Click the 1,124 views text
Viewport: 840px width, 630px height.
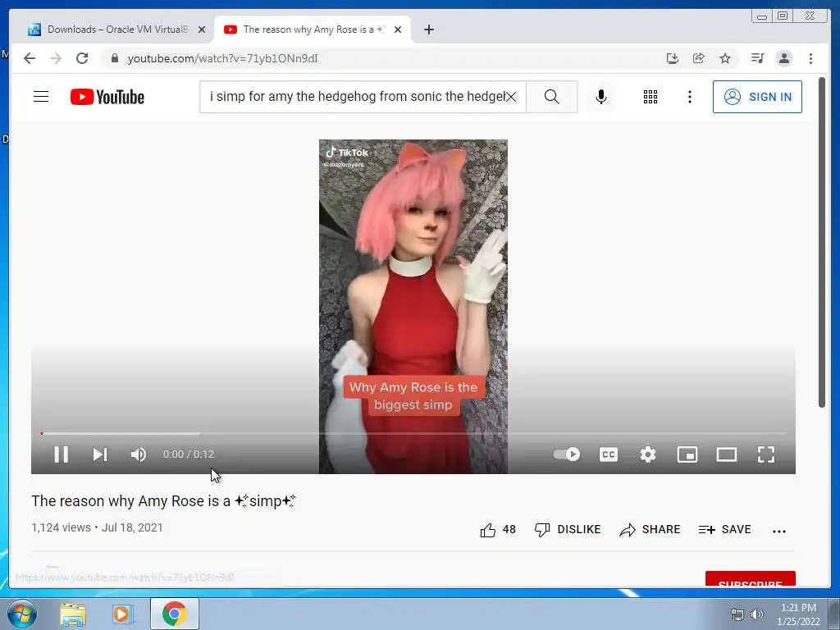tap(61, 527)
